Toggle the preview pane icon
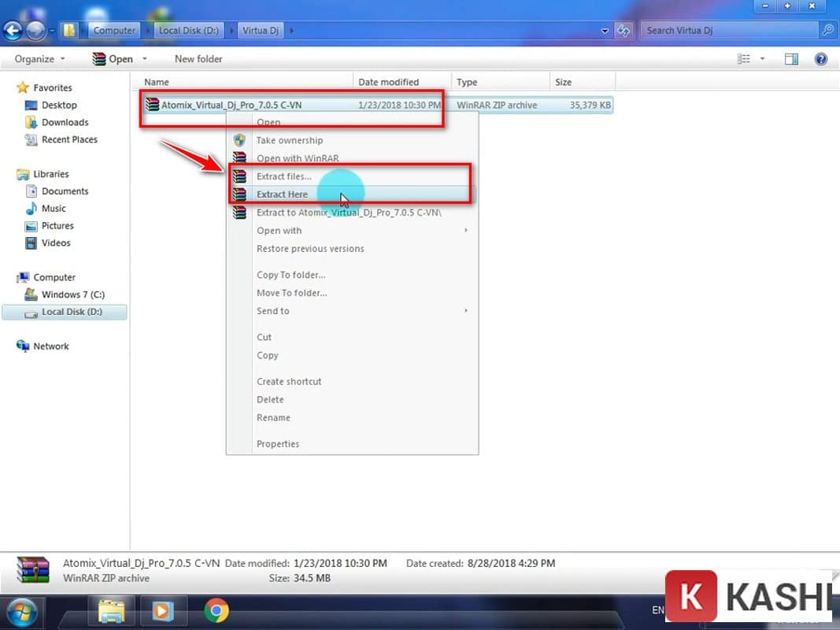Screen dimensions: 840x630 point(791,59)
